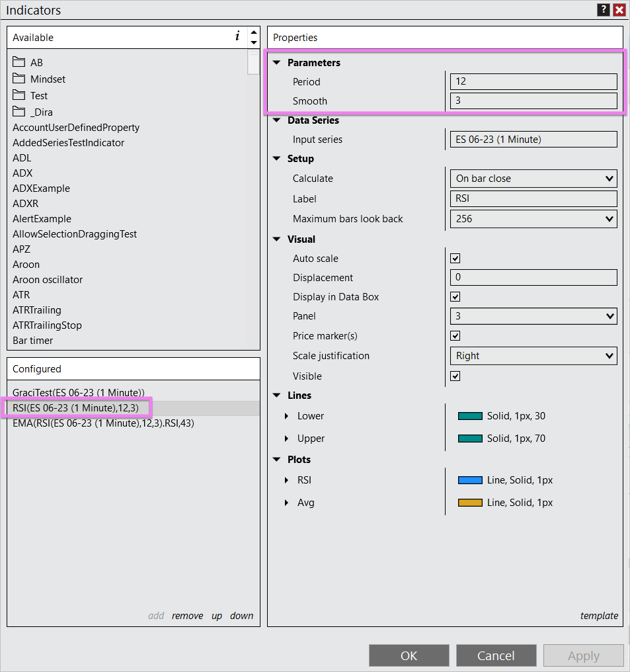
Task: Click the Available list scroll-down arrow
Action: pos(253,43)
